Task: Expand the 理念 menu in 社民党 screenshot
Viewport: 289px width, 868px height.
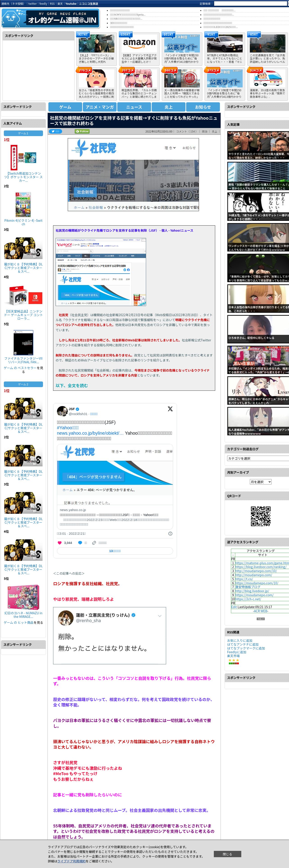Action: click(170, 148)
